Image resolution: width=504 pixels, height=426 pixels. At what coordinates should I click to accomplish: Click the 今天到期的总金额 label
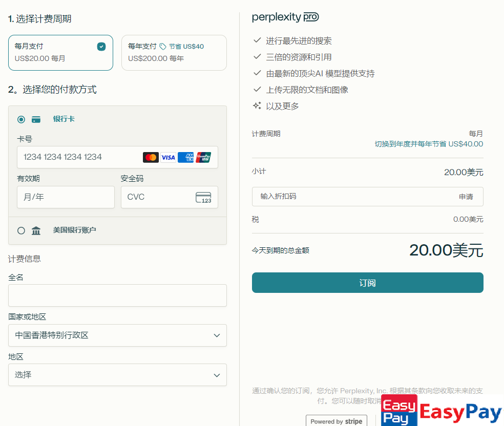[x=281, y=250]
